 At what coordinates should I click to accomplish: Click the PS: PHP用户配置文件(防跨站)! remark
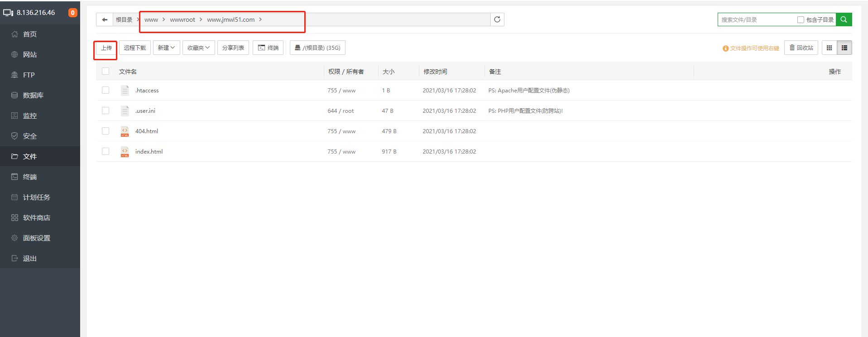525,111
